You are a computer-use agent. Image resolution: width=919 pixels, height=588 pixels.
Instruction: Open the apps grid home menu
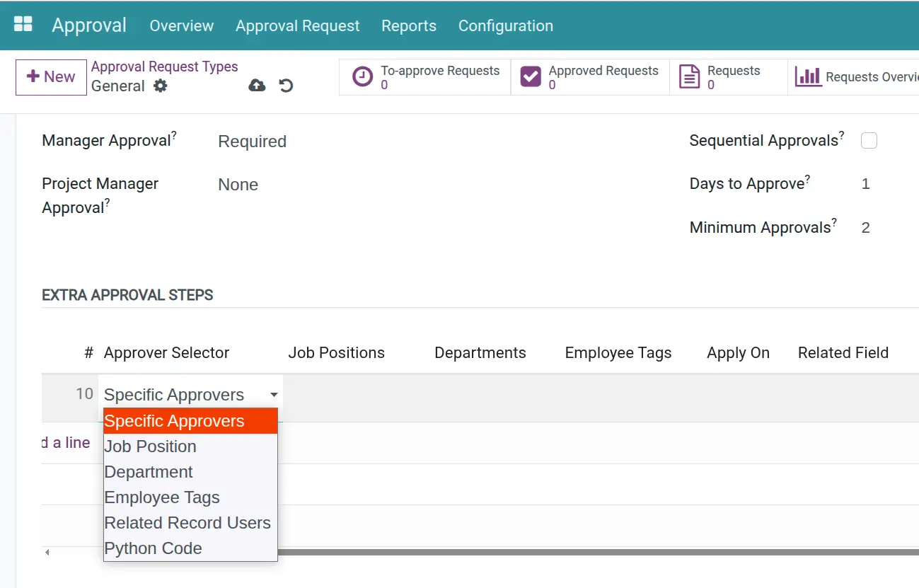pyautogui.click(x=23, y=25)
